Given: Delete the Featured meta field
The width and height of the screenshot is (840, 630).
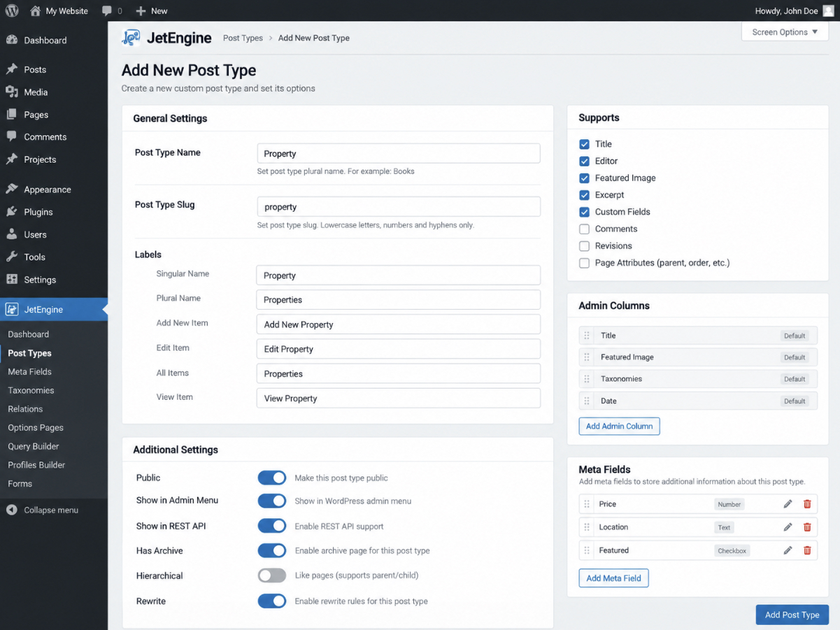Looking at the screenshot, I should [x=807, y=550].
